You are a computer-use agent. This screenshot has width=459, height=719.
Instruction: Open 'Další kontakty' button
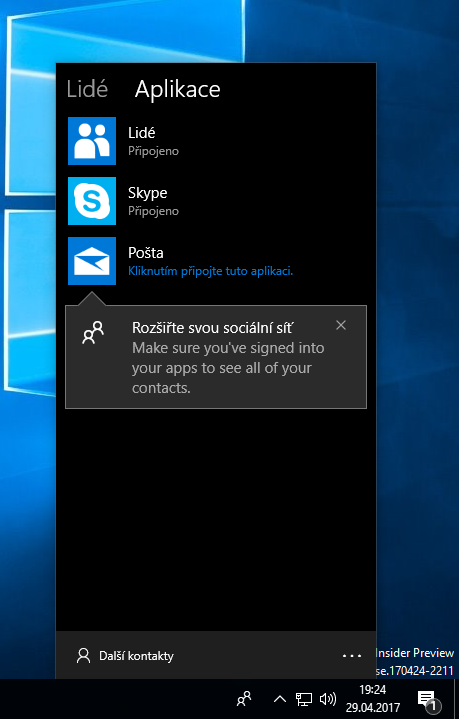click(x=125, y=656)
